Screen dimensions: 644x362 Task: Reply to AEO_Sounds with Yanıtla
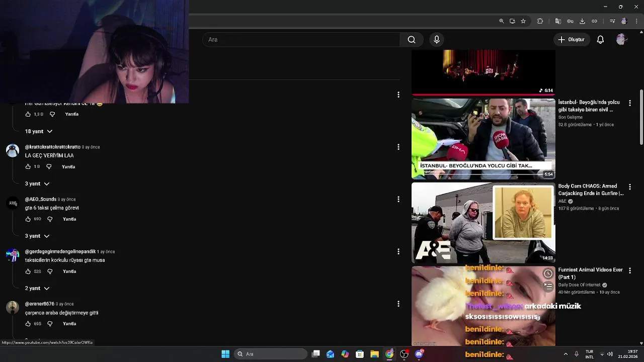click(x=69, y=219)
